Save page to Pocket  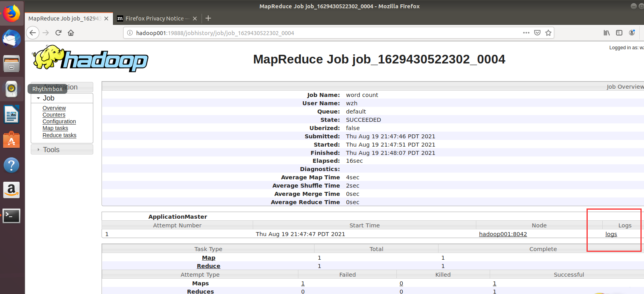[x=537, y=33]
